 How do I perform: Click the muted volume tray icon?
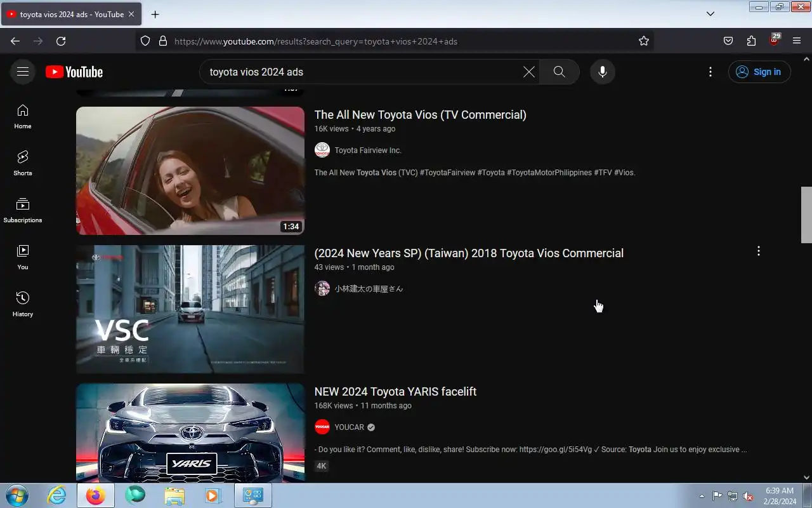748,496
